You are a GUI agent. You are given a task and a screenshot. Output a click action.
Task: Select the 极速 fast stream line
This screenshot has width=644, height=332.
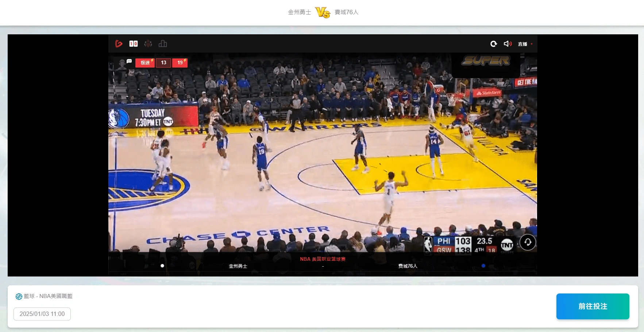pos(145,63)
